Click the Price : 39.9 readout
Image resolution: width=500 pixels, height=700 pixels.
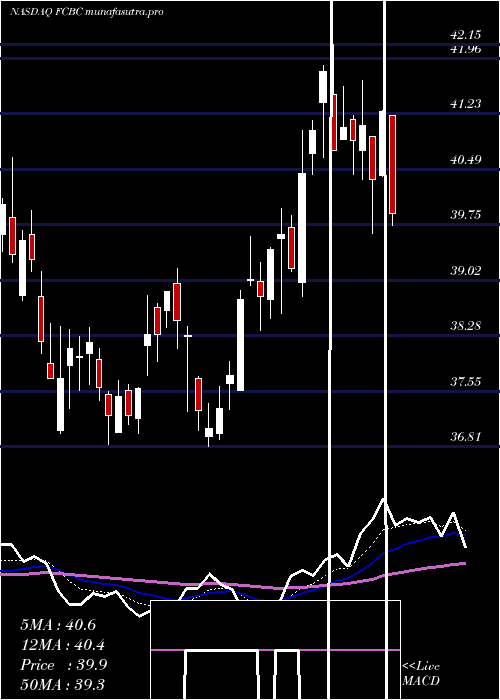coord(63,665)
